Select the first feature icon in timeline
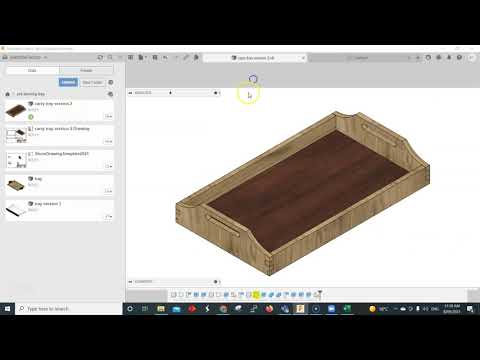Viewport: 480px width, 360px height. coord(173,295)
